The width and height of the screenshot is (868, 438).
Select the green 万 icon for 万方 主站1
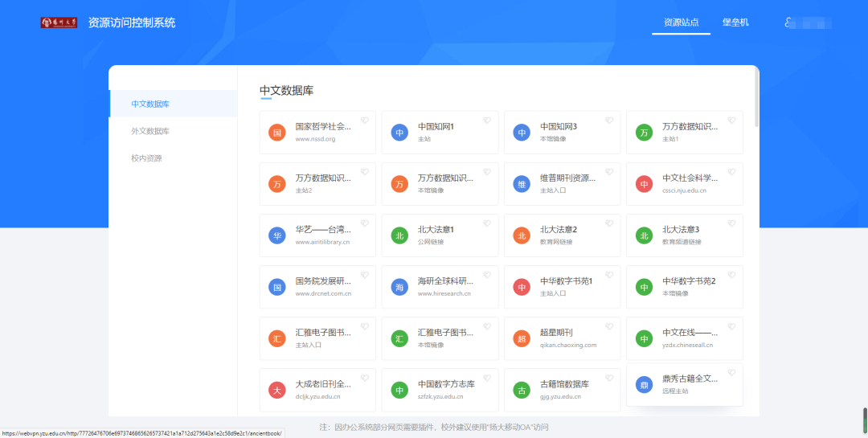click(x=644, y=133)
